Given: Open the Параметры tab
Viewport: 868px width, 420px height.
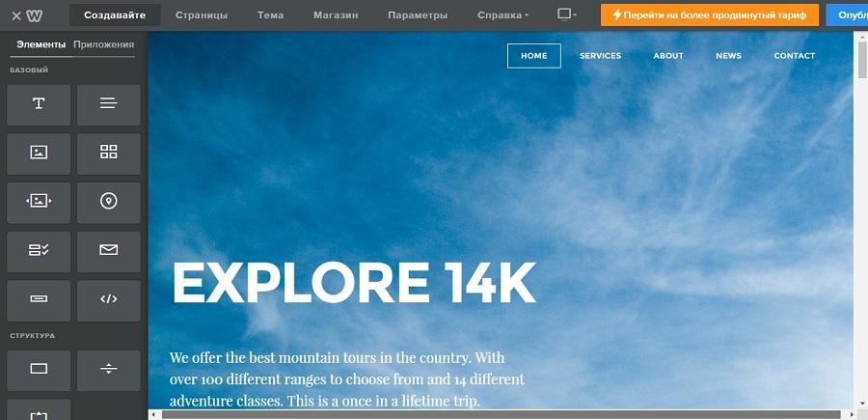Looking at the screenshot, I should pyautogui.click(x=418, y=14).
